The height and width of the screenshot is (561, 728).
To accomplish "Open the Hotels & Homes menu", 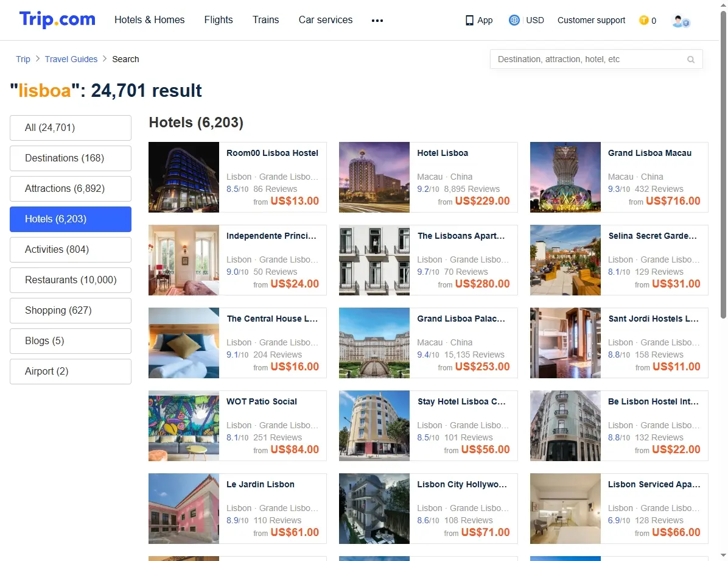I will click(x=150, y=20).
